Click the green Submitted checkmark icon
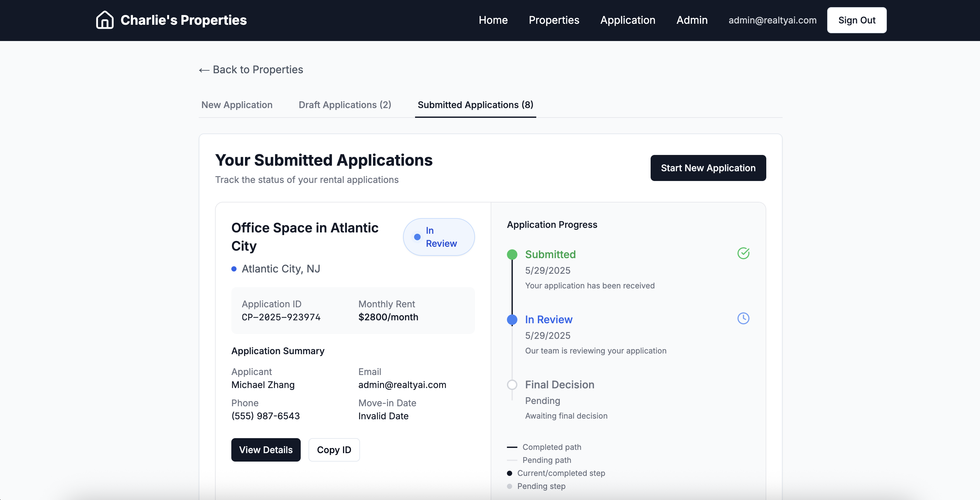 point(743,253)
